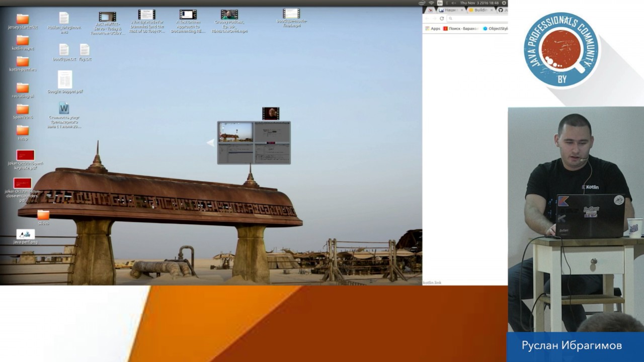Reload the page in the browser
Viewport: 644px width, 362px height.
click(x=442, y=19)
